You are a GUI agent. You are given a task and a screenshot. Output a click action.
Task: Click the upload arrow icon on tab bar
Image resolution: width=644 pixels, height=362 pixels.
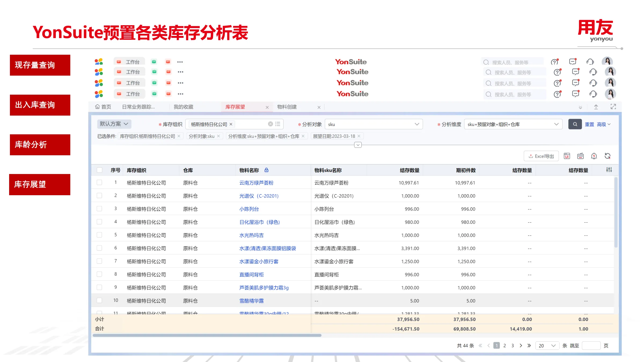pos(596,107)
